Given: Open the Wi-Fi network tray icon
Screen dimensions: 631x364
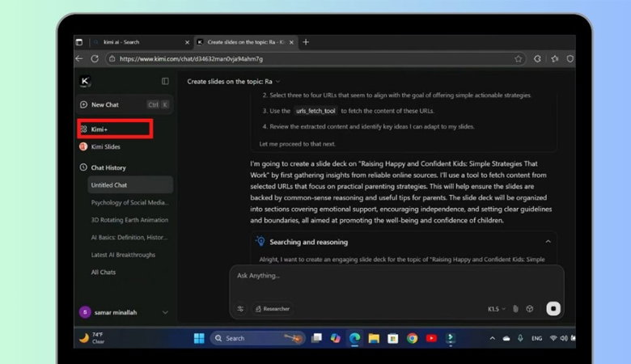Looking at the screenshot, I should 553,338.
